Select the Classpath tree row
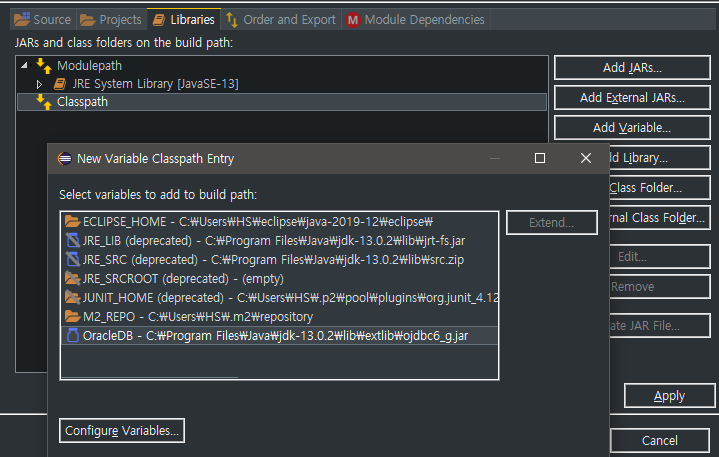Screen dimensions: 719x457 [282, 102]
